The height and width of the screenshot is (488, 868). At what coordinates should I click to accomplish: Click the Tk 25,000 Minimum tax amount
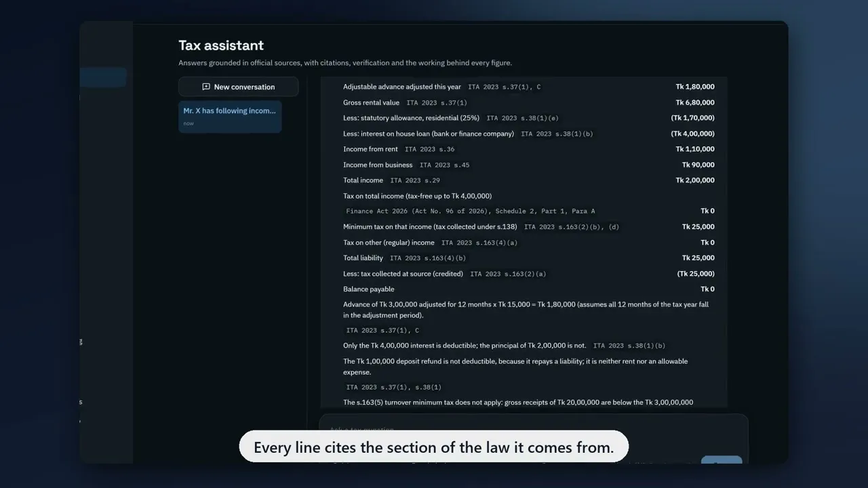tap(698, 227)
